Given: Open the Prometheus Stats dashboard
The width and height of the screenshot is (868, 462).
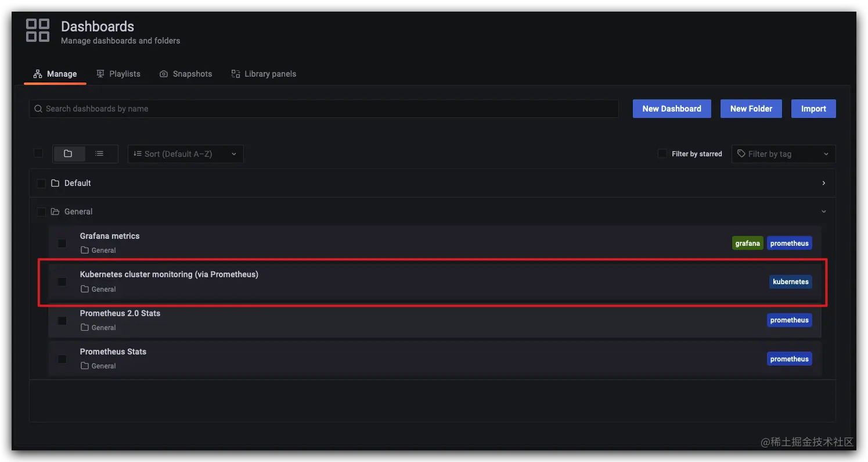Looking at the screenshot, I should pyautogui.click(x=113, y=352).
